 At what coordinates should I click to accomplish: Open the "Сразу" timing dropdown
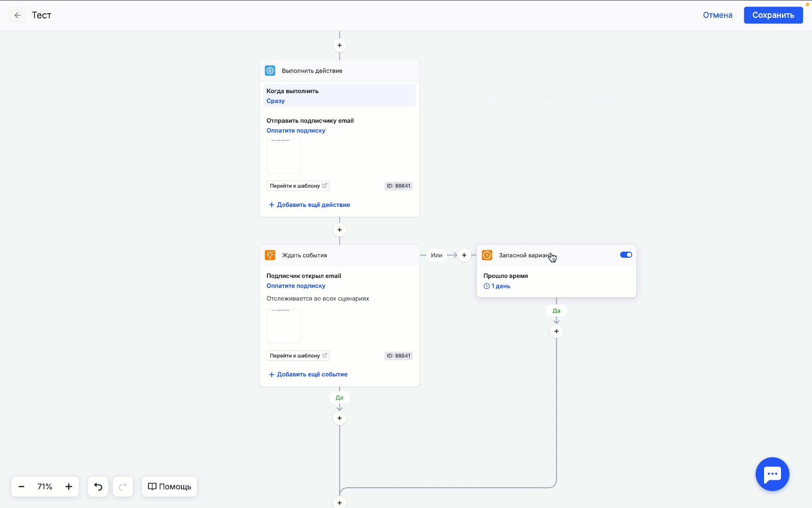275,101
